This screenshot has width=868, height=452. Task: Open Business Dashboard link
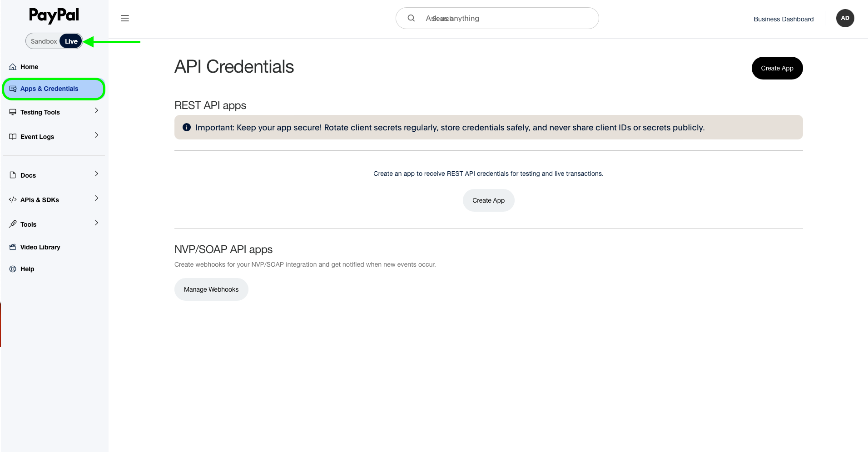click(x=784, y=19)
